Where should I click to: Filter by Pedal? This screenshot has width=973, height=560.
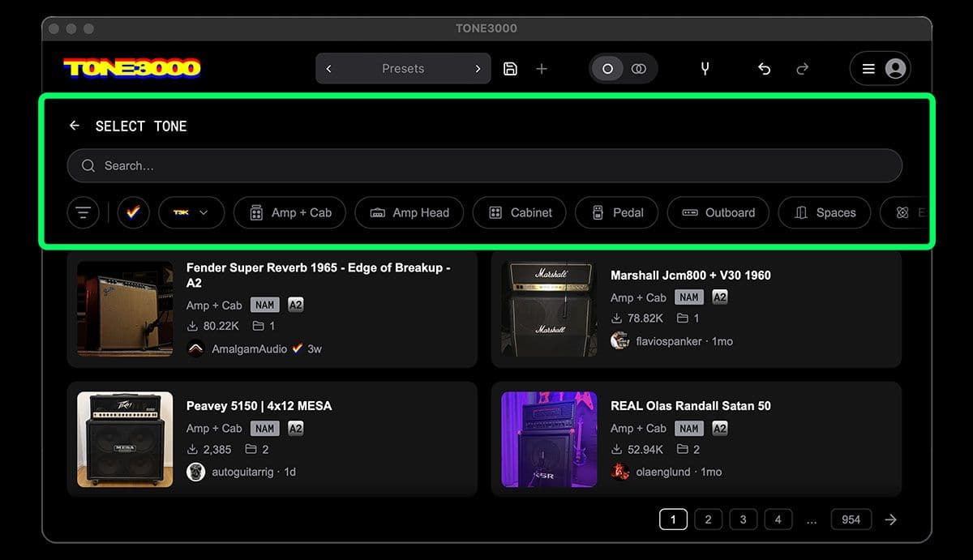pyautogui.click(x=617, y=212)
